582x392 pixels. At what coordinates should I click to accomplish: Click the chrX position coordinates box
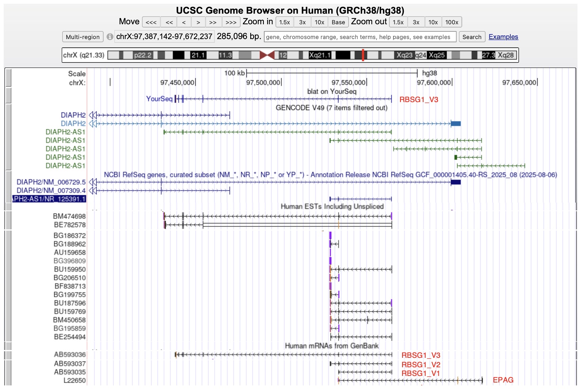(x=164, y=36)
